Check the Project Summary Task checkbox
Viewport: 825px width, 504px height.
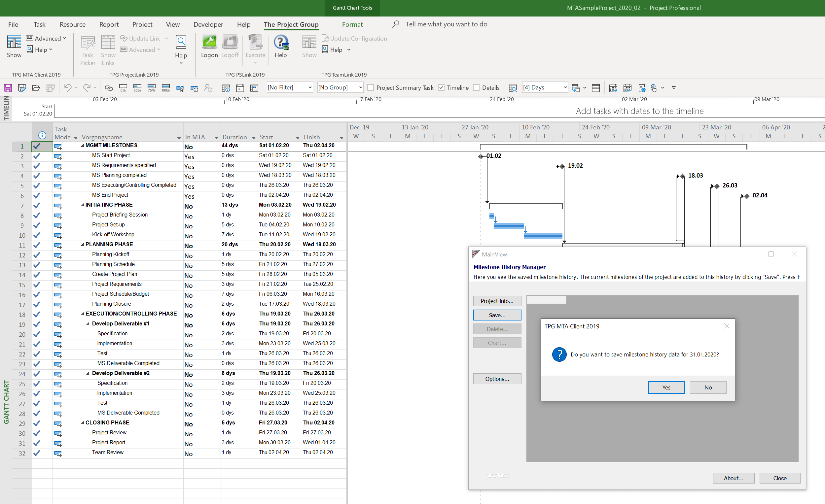[370, 87]
